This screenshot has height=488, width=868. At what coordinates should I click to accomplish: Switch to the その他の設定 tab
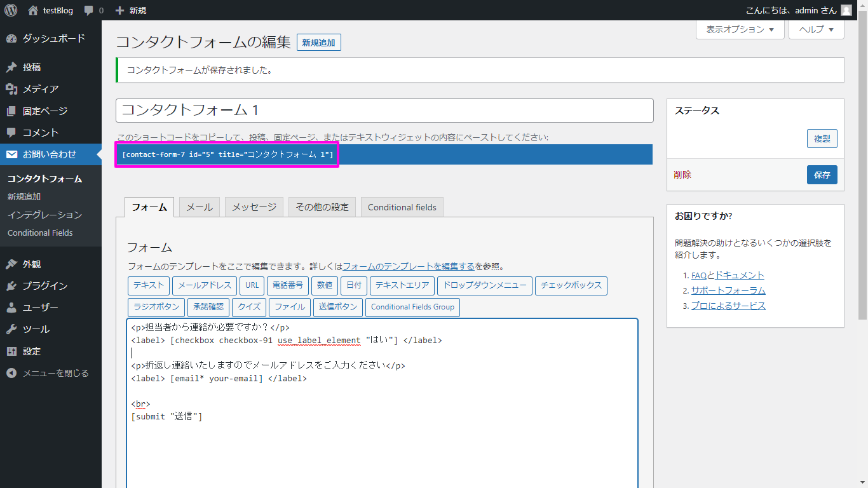(322, 207)
